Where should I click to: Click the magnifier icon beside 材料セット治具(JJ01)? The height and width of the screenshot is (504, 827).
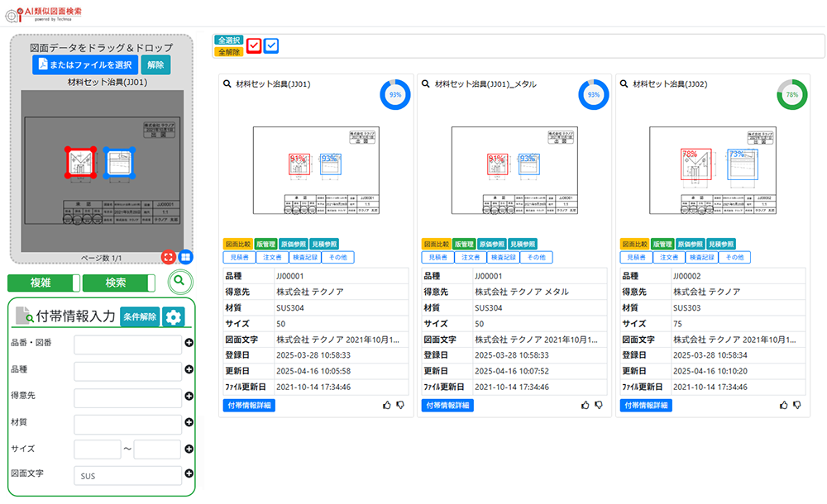pyautogui.click(x=227, y=83)
